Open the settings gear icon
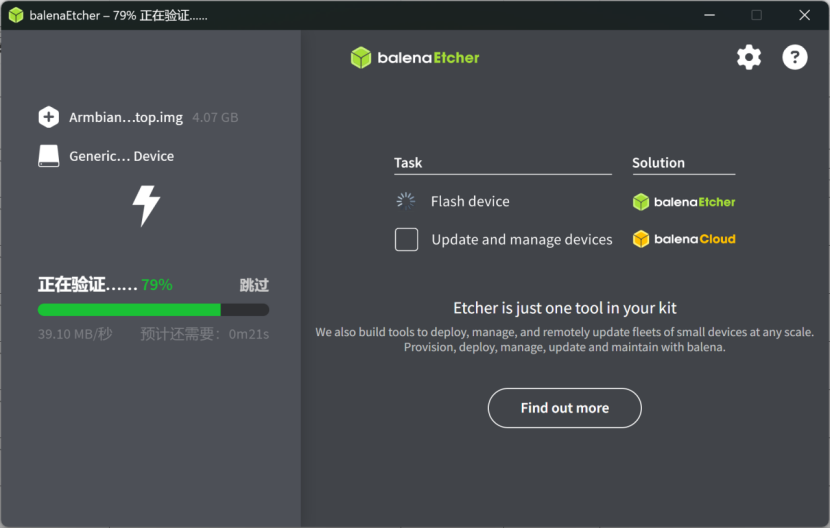830x528 pixels. tap(748, 57)
